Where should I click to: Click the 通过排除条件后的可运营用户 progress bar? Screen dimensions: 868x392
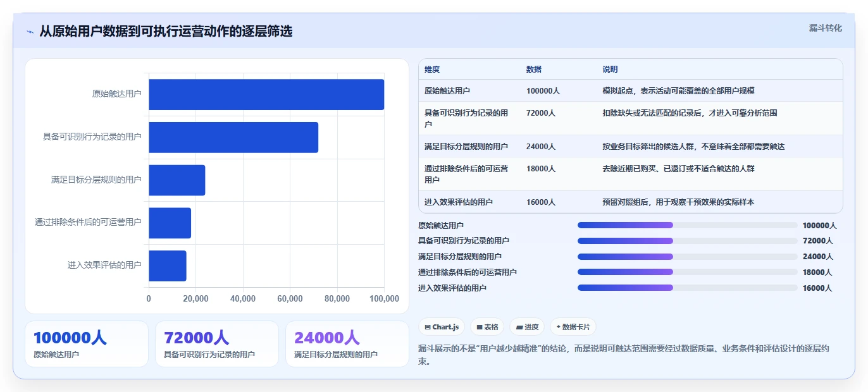tap(688, 273)
